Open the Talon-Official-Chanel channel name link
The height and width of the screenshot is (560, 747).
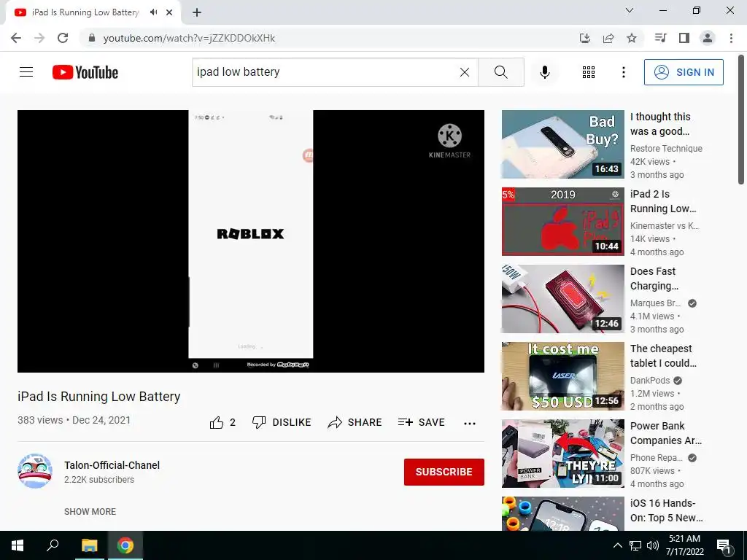point(112,465)
